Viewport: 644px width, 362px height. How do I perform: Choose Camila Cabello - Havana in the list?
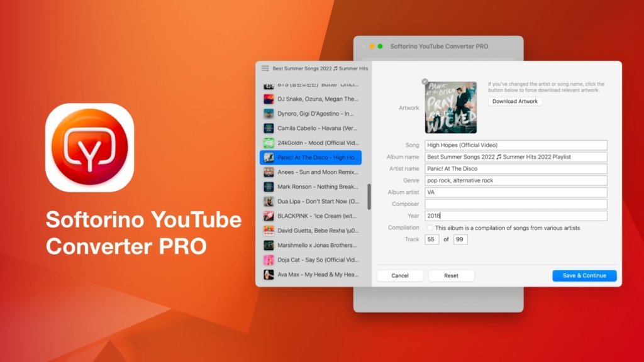coord(311,128)
